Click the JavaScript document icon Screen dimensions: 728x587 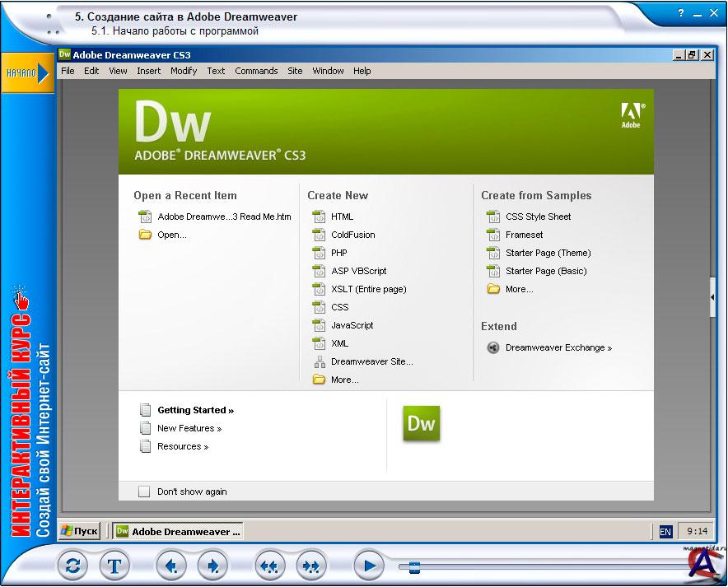[319, 325]
